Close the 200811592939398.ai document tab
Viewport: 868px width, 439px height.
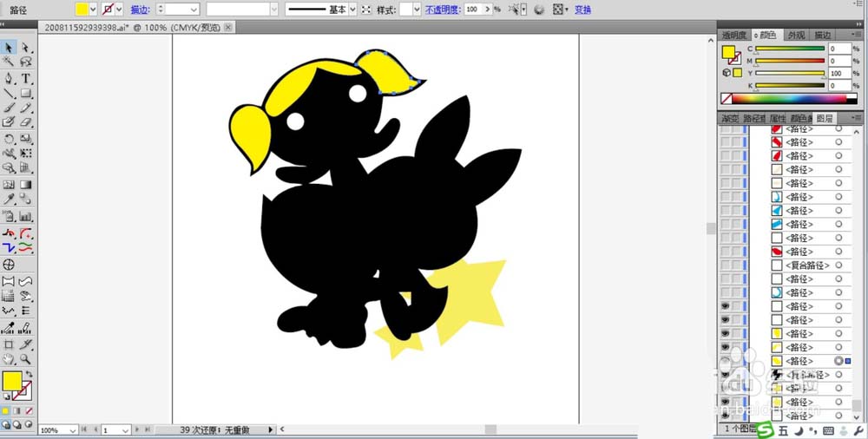pos(228,27)
